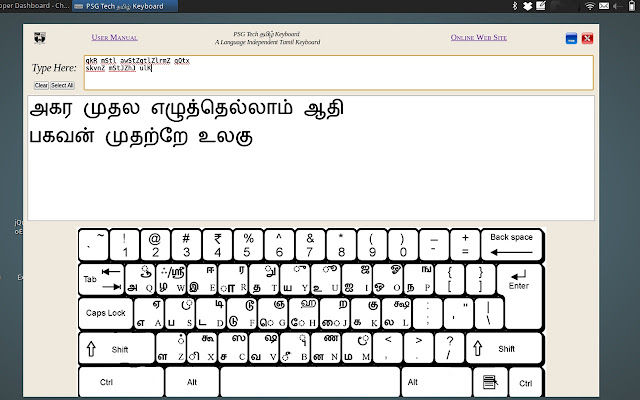Click the right Alt key
Screen dimensions: 640x400
tap(436, 382)
